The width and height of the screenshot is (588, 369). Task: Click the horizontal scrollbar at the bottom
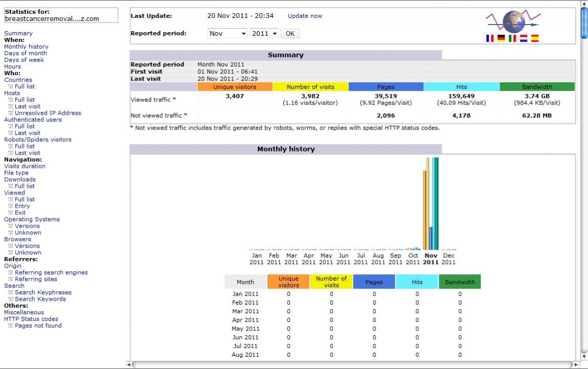coord(353,365)
